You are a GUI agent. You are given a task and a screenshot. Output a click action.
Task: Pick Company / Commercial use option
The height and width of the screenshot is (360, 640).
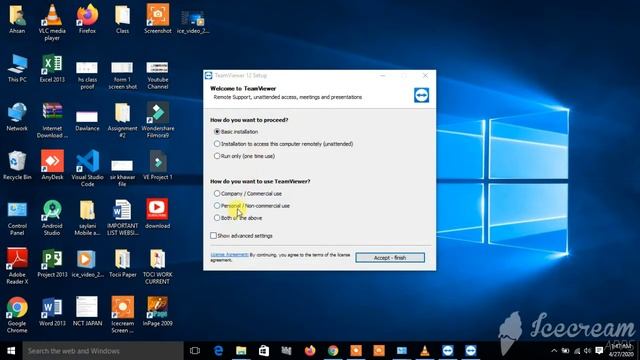tap(217, 193)
